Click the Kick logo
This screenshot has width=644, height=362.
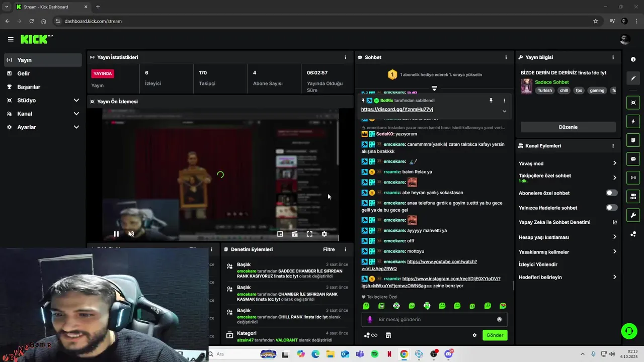click(x=37, y=39)
